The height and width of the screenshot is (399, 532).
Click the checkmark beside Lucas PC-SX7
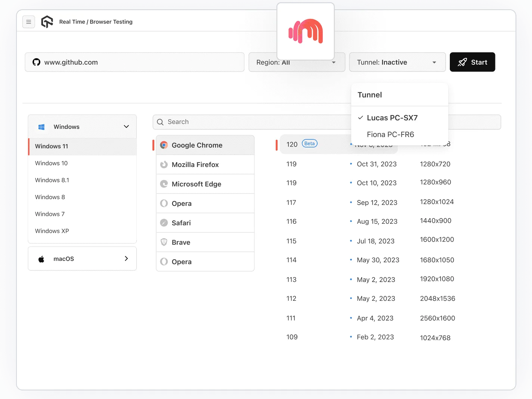pos(360,118)
